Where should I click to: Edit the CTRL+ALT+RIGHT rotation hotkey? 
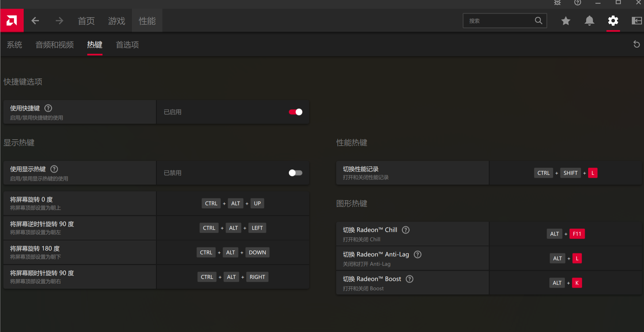click(x=233, y=277)
